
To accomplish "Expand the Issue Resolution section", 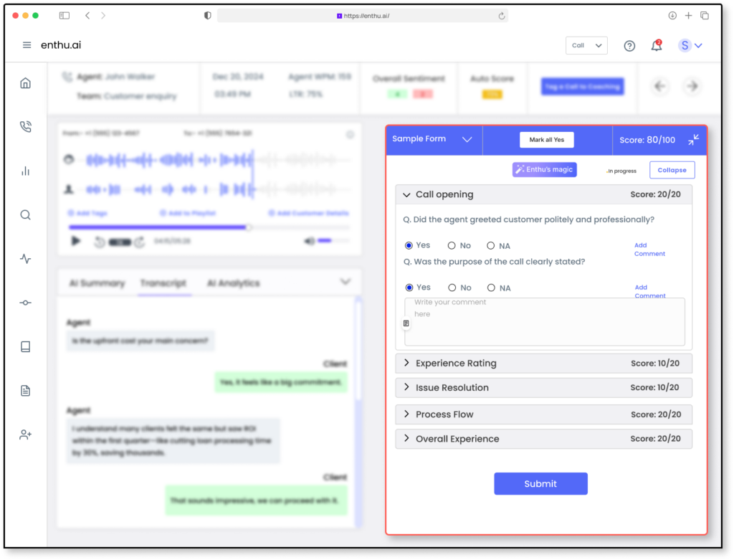I will tap(452, 388).
